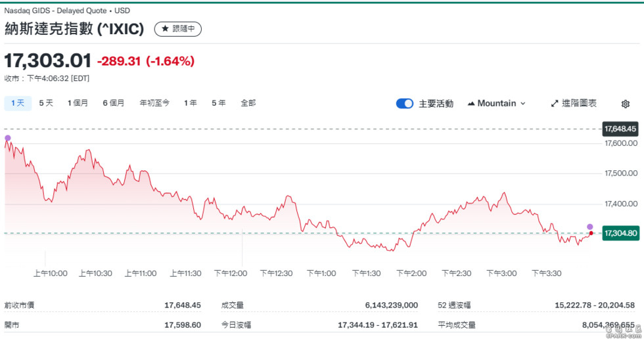This screenshot has width=644, height=339.
Task: Choose the 年初至今 range tab
Action: pos(154,103)
